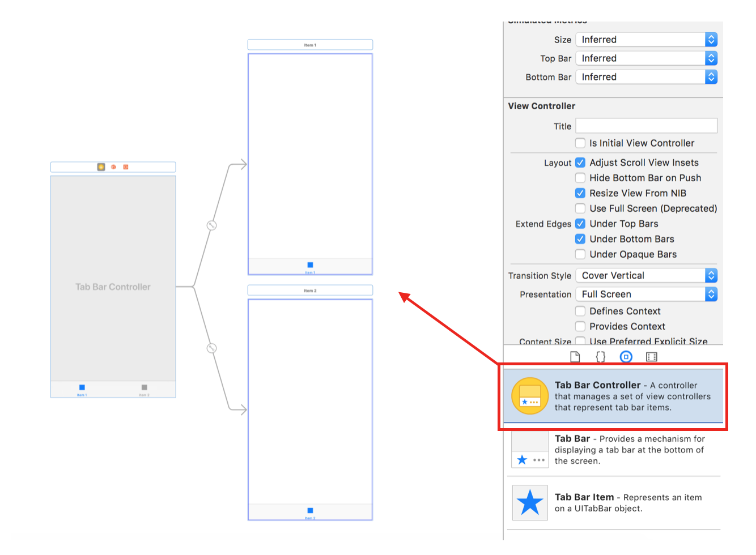Select Tab Bar Controller in object library
756x555 pixels.
(613, 396)
